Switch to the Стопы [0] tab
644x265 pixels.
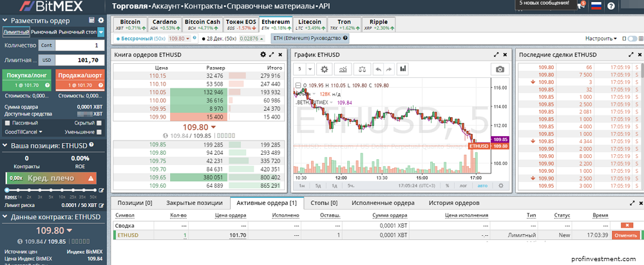[324, 203]
